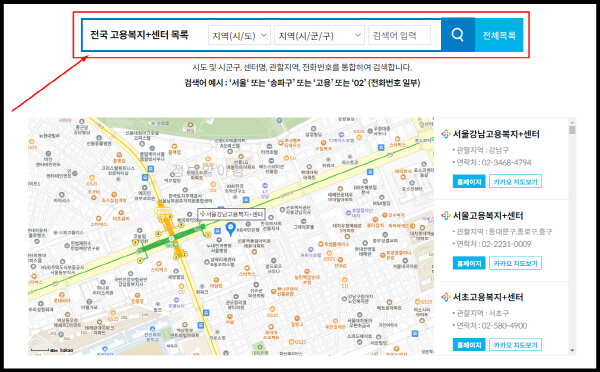Open 홈페이지 for 서초고용복지+센터
This screenshot has height=372, width=600.
[x=469, y=344]
